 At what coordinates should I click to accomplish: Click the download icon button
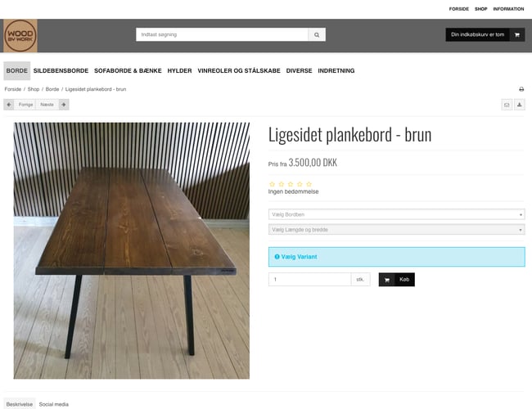pyautogui.click(x=519, y=105)
